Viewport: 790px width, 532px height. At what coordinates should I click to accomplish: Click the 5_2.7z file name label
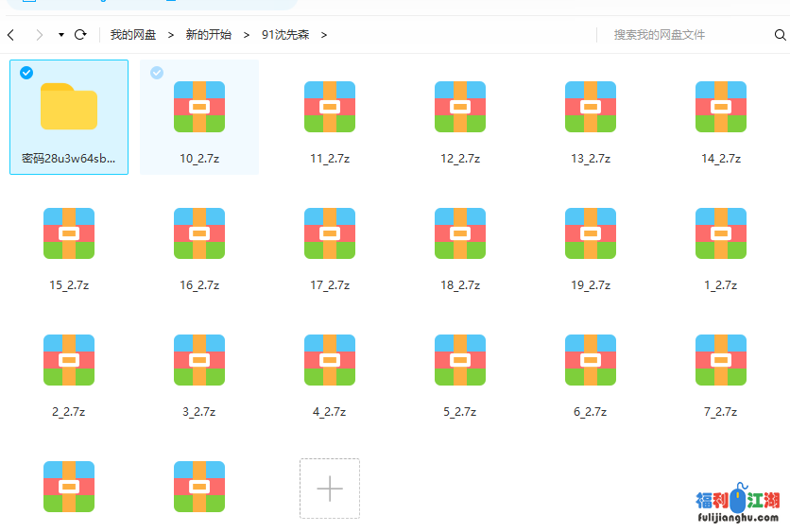pos(460,412)
